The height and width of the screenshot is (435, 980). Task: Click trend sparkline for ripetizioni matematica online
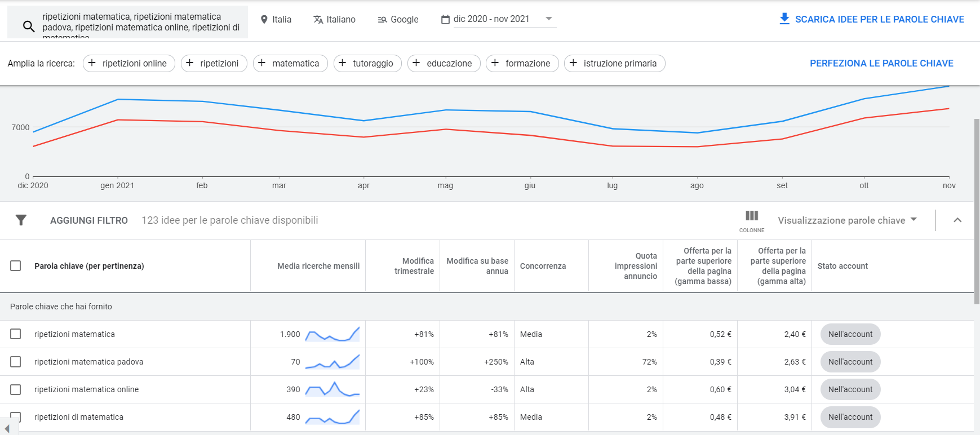coord(332,389)
